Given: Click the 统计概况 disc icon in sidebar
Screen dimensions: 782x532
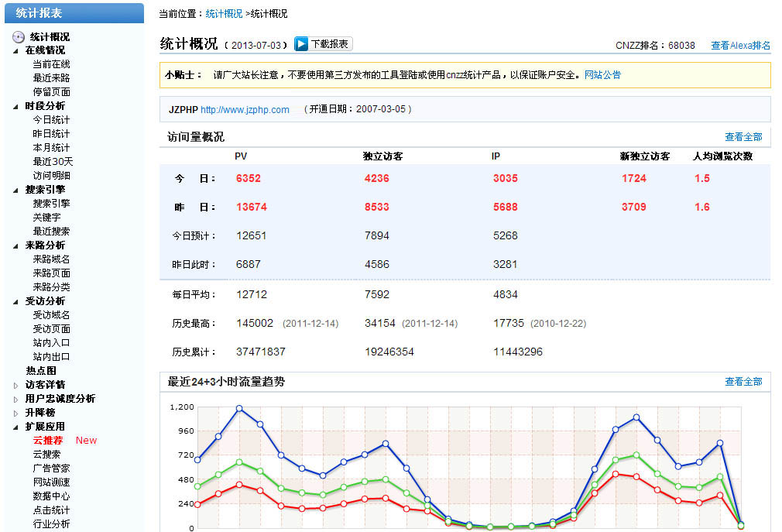Looking at the screenshot, I should point(19,37).
